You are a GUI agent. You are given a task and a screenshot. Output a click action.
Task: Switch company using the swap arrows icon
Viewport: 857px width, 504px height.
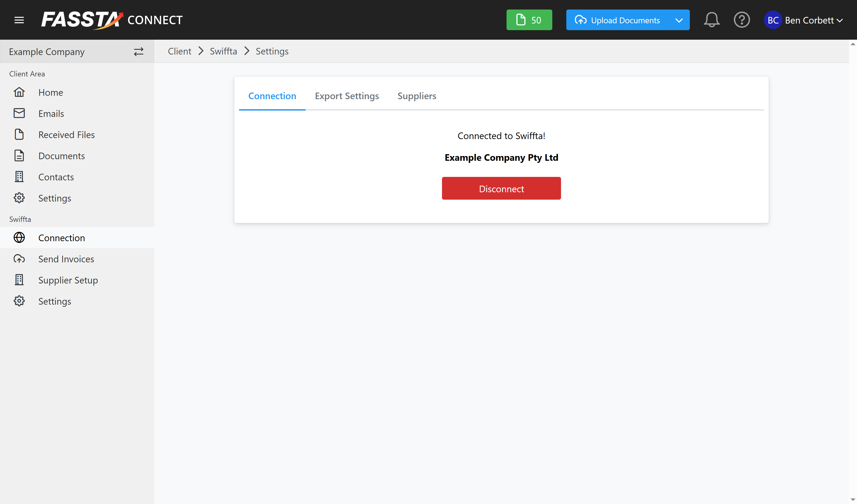(x=138, y=52)
